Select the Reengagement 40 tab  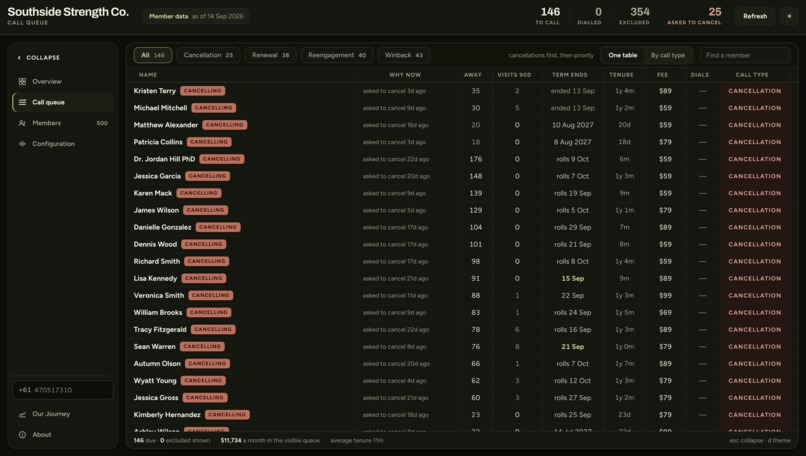click(337, 55)
